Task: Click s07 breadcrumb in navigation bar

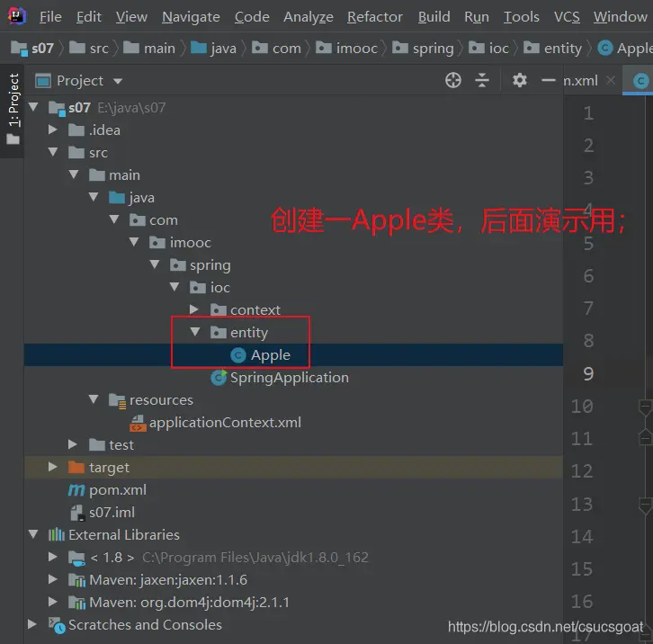Action: [x=32, y=49]
